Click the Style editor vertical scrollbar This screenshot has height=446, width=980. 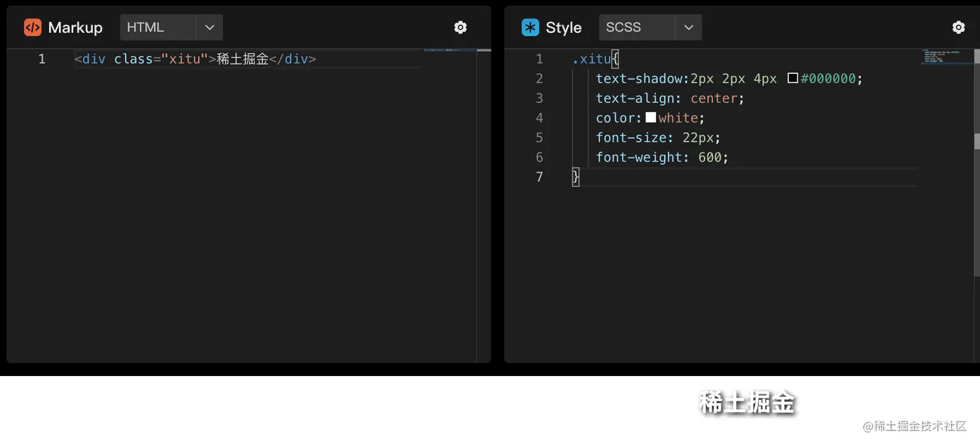click(977, 194)
